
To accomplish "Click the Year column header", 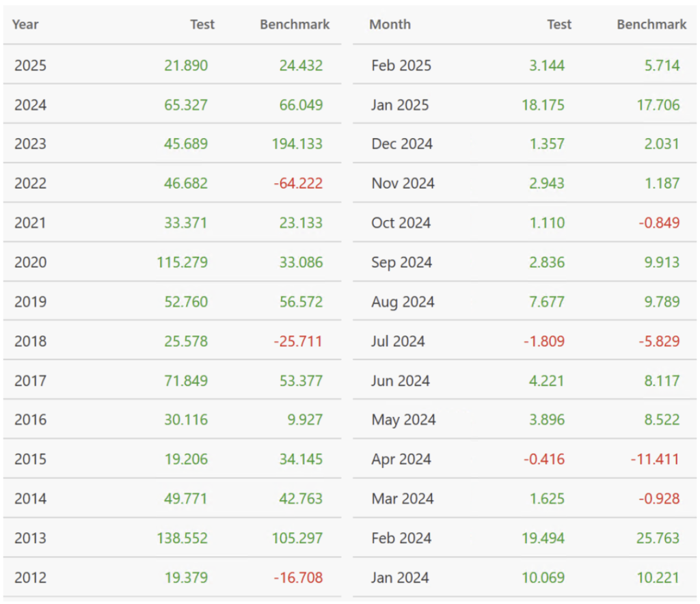I will click(26, 25).
